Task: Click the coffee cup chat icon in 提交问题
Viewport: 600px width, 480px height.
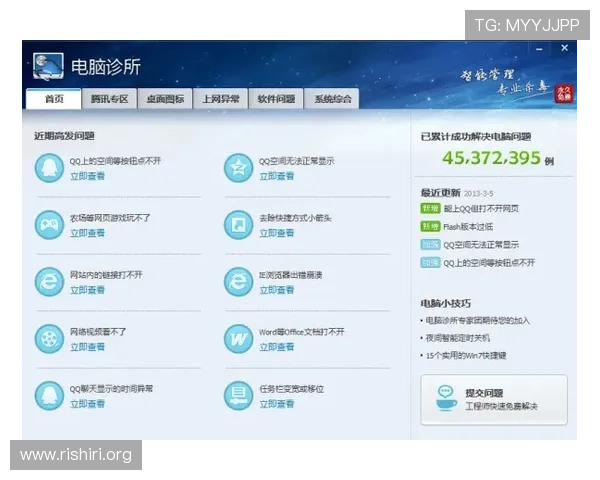Action: point(446,398)
